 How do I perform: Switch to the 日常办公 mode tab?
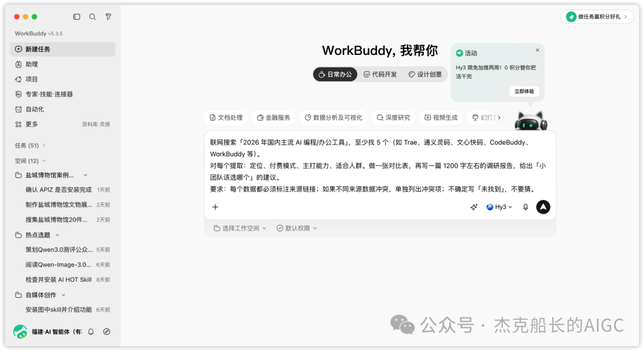coord(335,75)
